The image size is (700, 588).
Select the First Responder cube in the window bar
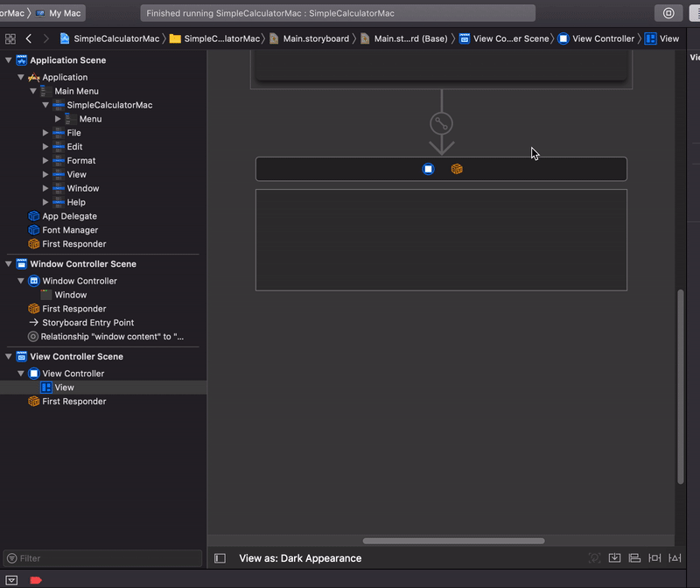(456, 168)
